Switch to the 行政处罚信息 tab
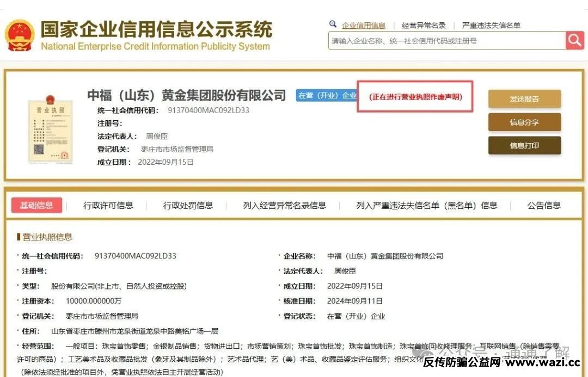This screenshot has width=588, height=377. coord(188,205)
